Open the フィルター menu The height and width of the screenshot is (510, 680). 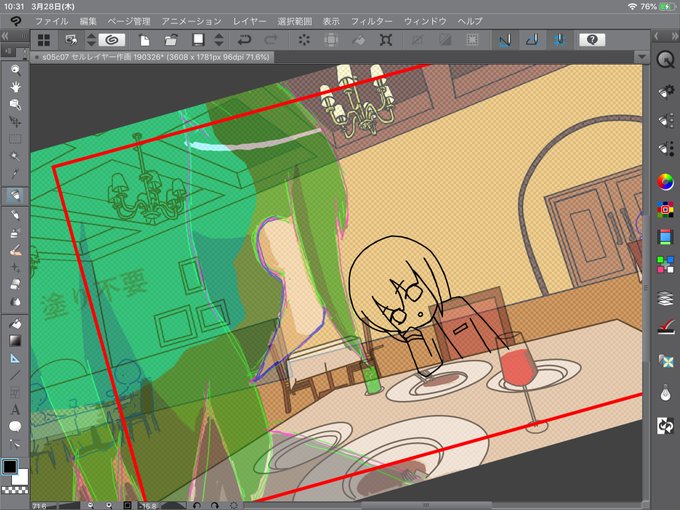coord(371,21)
